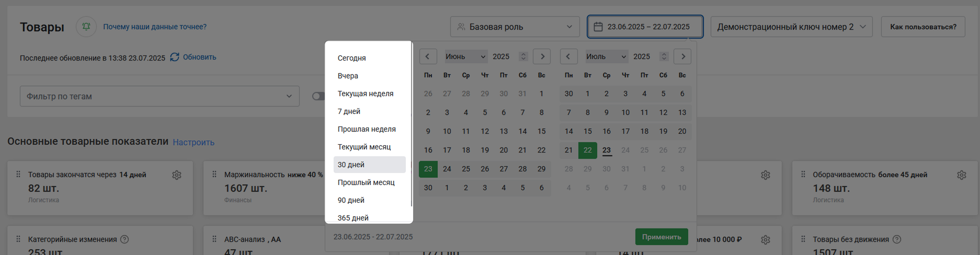980x255 pixels.
Task: Click the refresh icon next to Обновить
Action: (175, 57)
